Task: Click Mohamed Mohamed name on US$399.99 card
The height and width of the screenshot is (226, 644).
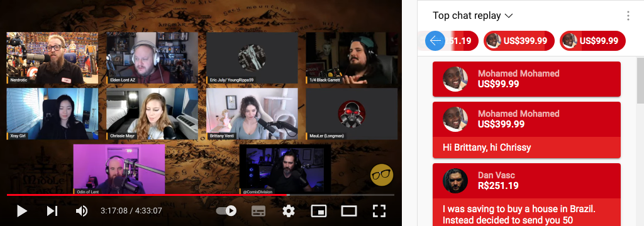Action: click(518, 114)
